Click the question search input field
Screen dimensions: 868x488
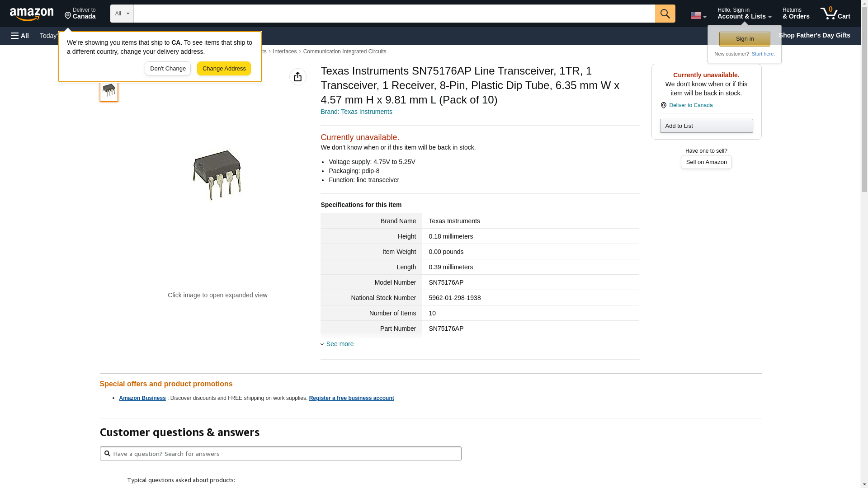click(280, 454)
